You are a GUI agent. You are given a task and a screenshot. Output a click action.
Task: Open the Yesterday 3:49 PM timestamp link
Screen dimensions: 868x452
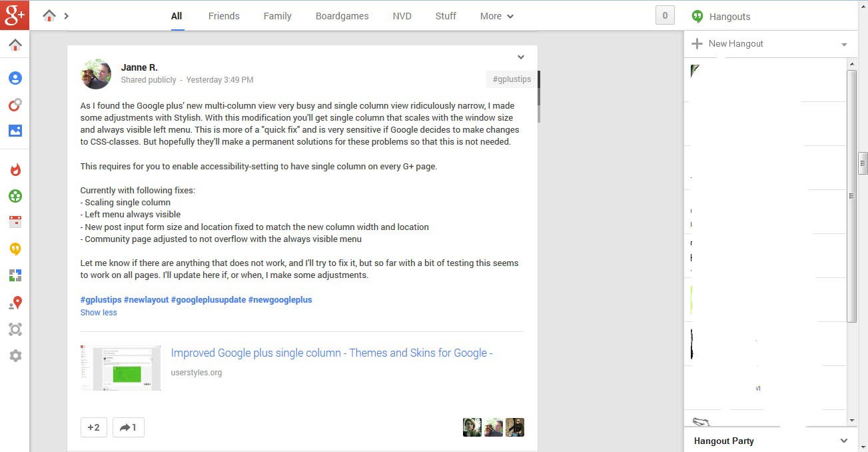pos(220,80)
